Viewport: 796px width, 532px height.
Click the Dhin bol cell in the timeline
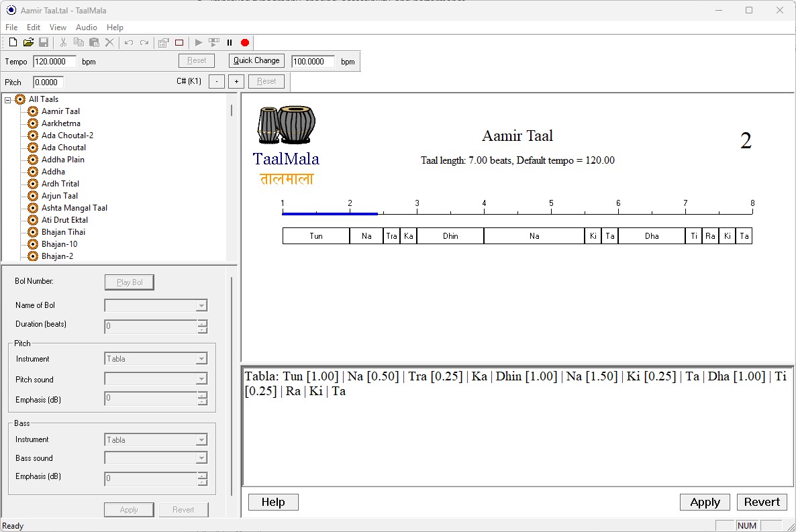(450, 236)
